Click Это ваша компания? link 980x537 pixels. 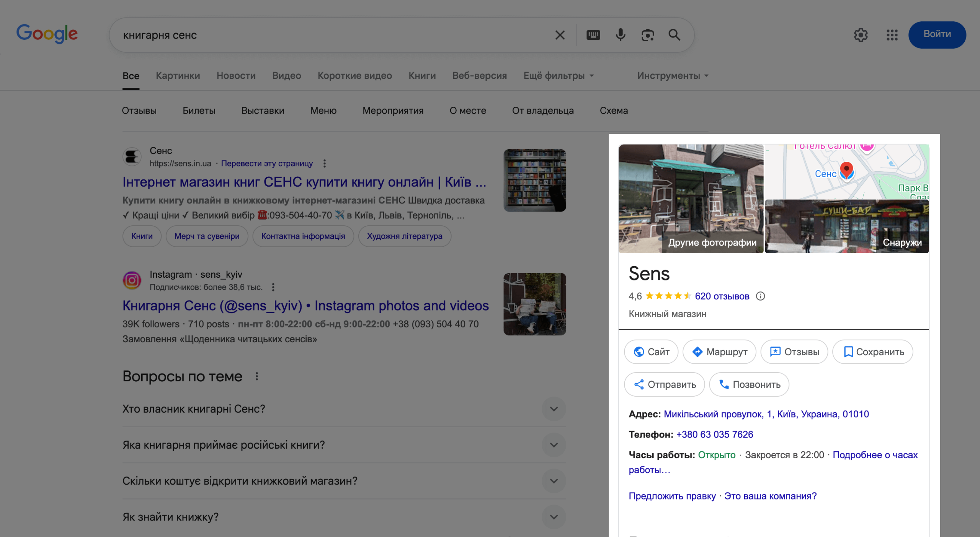coord(770,496)
